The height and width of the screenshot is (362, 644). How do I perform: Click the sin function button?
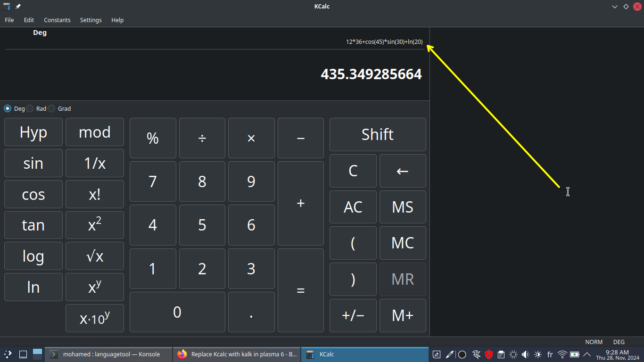point(33,163)
